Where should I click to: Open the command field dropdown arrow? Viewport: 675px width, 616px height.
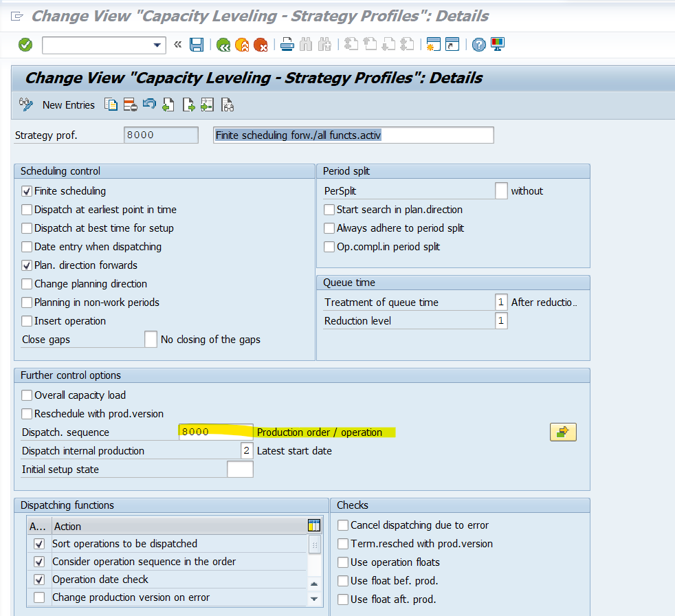tap(157, 45)
